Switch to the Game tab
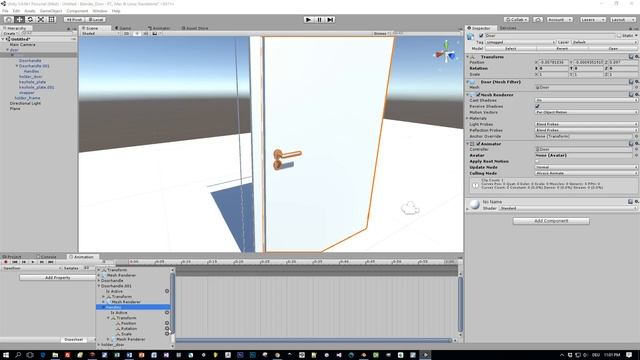This screenshot has height=360, width=640. tap(123, 28)
